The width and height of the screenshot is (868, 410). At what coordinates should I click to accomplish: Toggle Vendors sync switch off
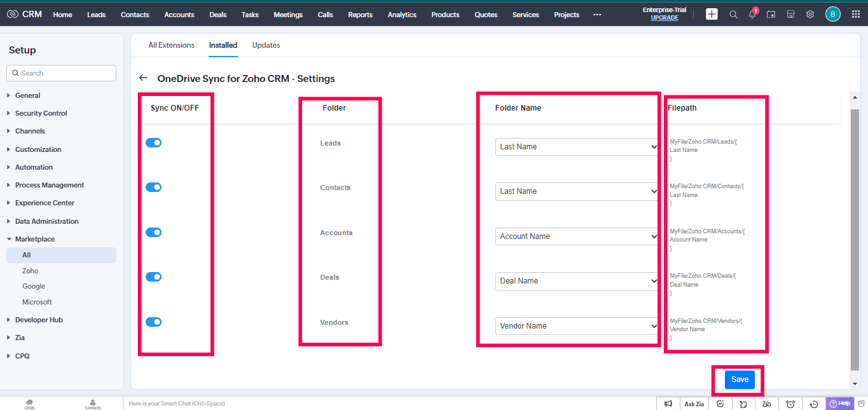point(153,322)
